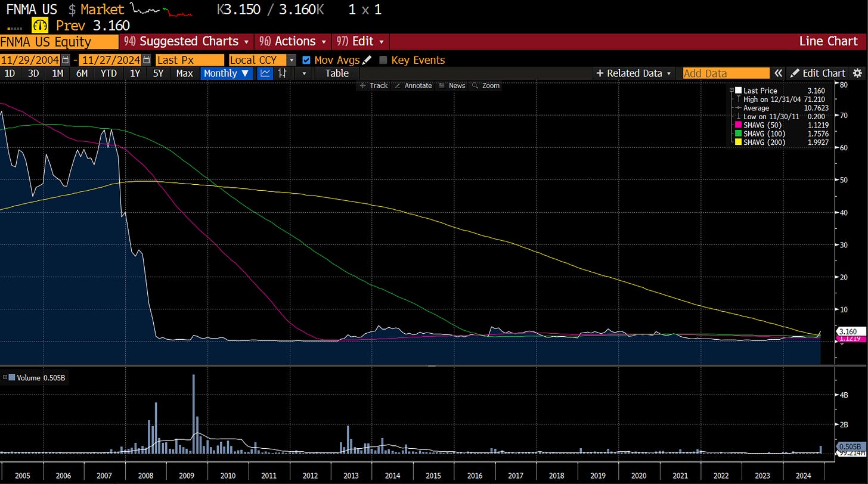Toggle the Mov Avgs checkbox
Viewport: 868px width, 484px height.
click(x=306, y=60)
